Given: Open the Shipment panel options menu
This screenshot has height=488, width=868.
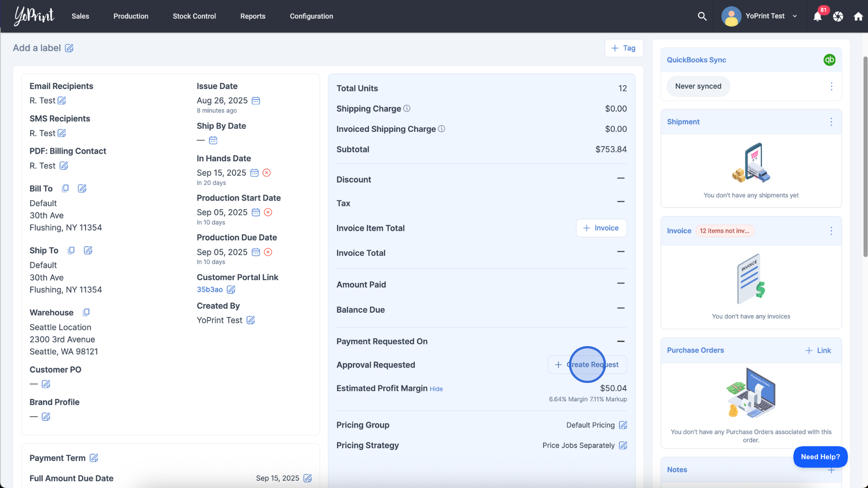Looking at the screenshot, I should coord(831,122).
